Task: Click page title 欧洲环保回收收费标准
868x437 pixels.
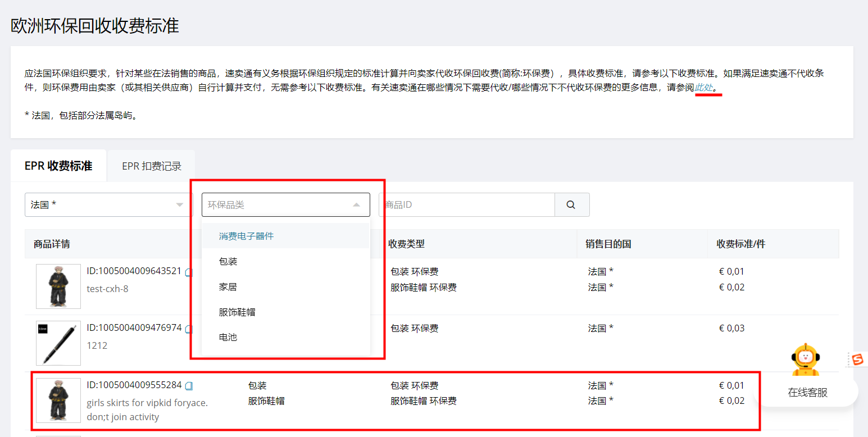Action: (95, 25)
